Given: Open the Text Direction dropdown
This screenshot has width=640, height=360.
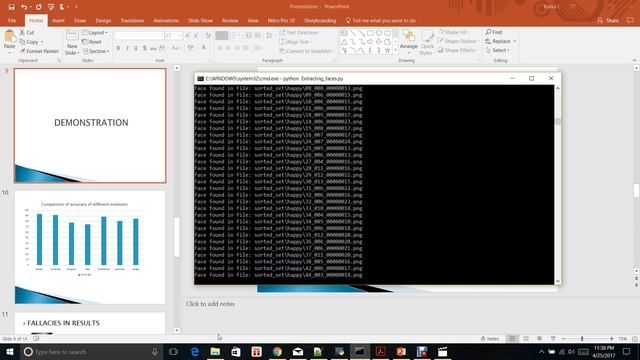Looking at the screenshot, I should pyautogui.click(x=300, y=32).
